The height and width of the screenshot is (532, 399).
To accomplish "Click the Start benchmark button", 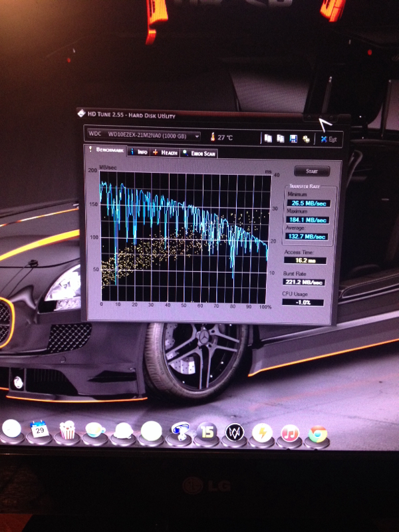I will pos(312,171).
